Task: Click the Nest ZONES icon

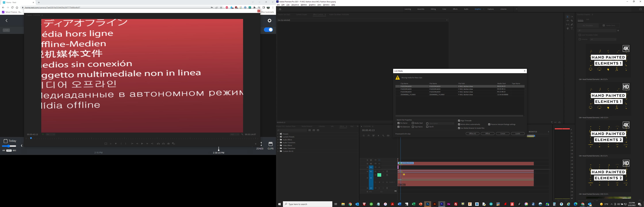Action: point(261,144)
